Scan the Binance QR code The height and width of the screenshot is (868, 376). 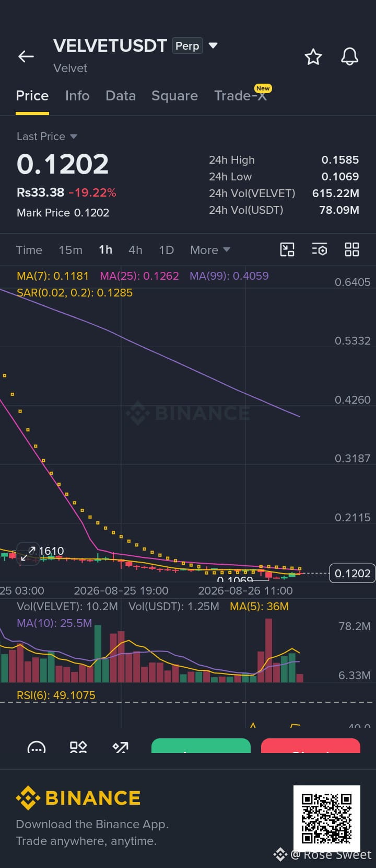coord(327,818)
